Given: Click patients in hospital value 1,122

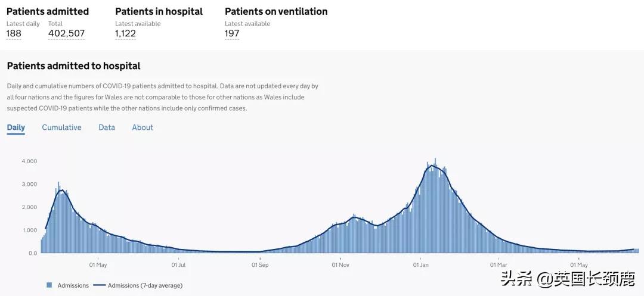Looking at the screenshot, I should pyautogui.click(x=125, y=34).
